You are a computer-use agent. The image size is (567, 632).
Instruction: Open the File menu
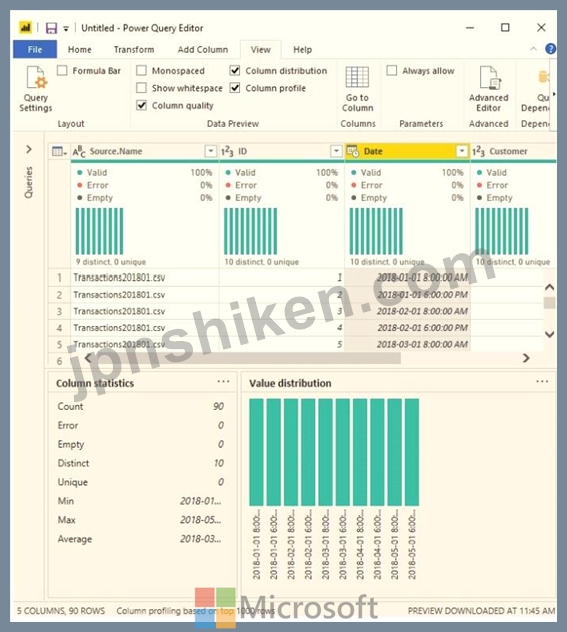pos(35,50)
